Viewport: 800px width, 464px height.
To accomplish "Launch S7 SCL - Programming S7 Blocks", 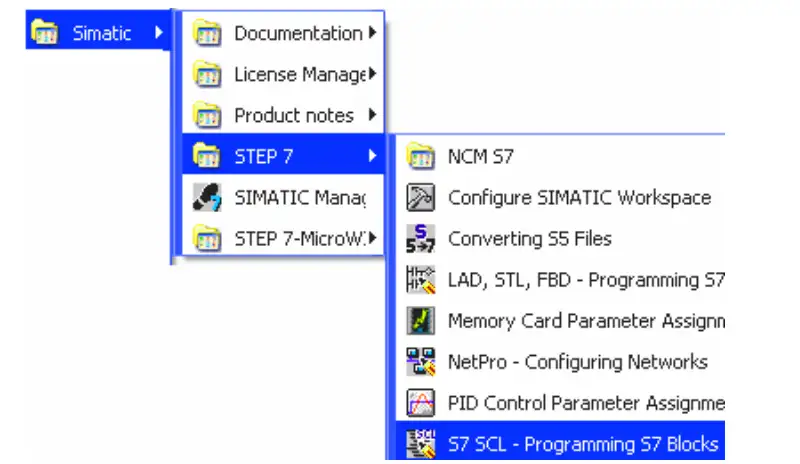I will [560, 442].
